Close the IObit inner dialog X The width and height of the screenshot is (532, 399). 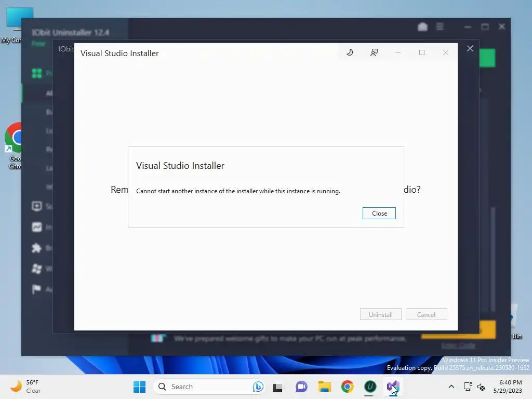(x=470, y=48)
